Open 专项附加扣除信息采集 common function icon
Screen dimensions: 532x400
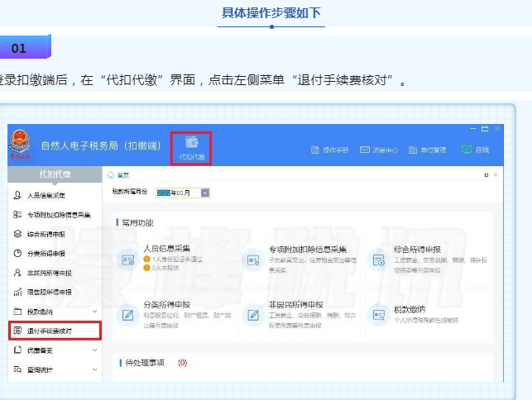tap(253, 260)
